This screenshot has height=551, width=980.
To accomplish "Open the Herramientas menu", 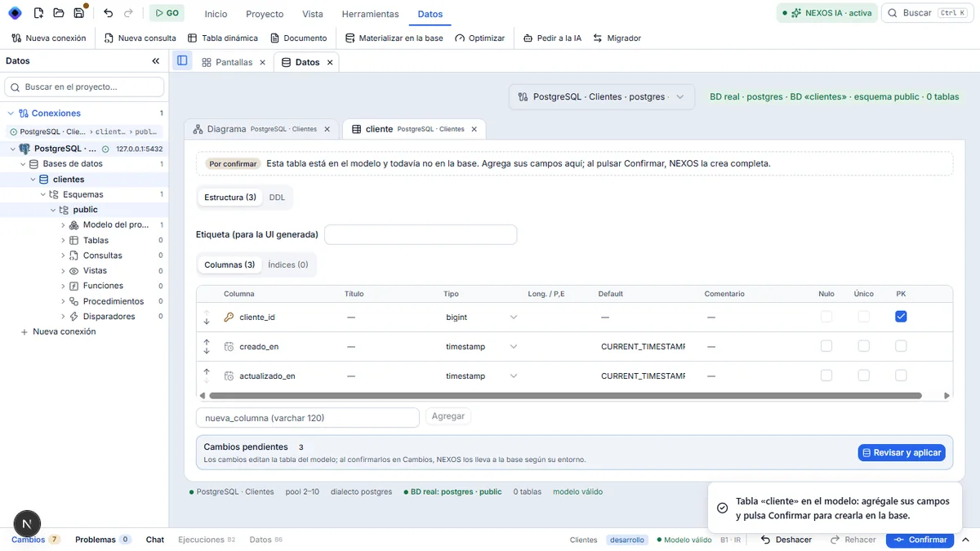I will (x=370, y=14).
